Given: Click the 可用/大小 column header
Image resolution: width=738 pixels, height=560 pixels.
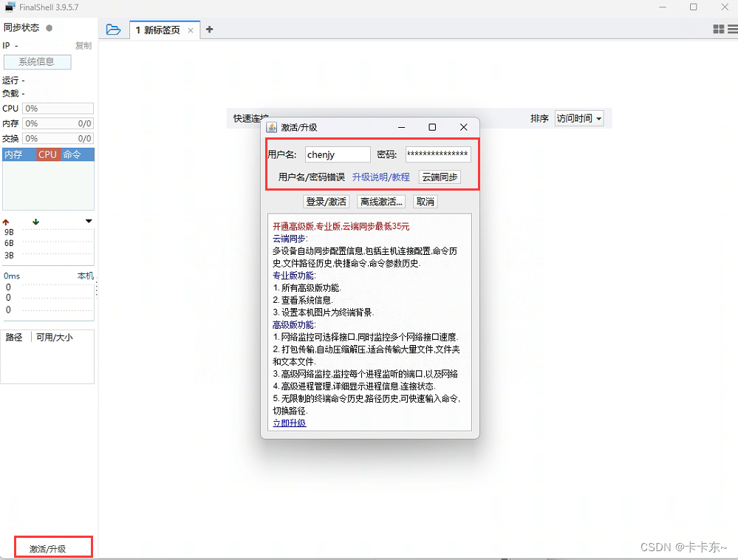Looking at the screenshot, I should tap(55, 338).
